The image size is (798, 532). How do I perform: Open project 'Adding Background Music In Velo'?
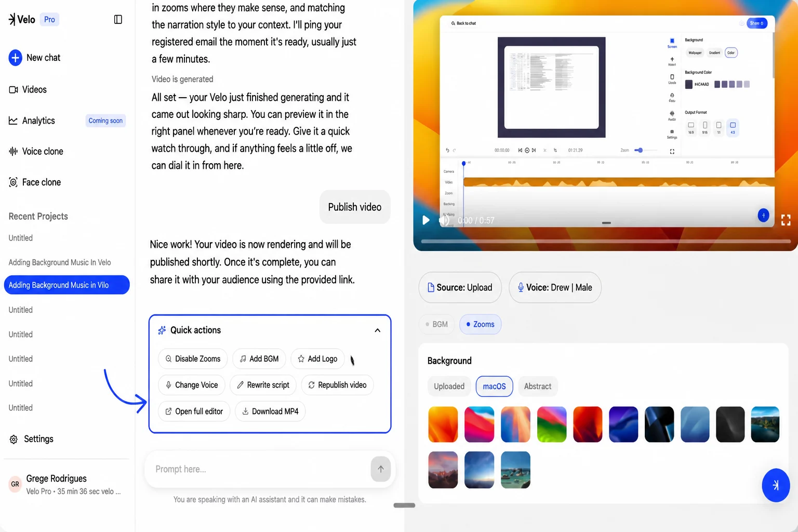tap(60, 262)
